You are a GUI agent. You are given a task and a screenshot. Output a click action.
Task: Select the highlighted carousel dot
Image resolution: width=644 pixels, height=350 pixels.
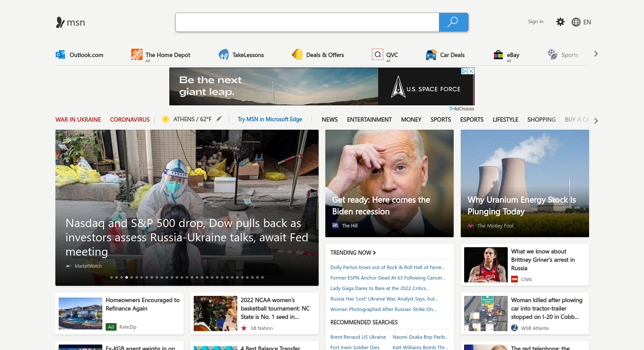coord(127,277)
